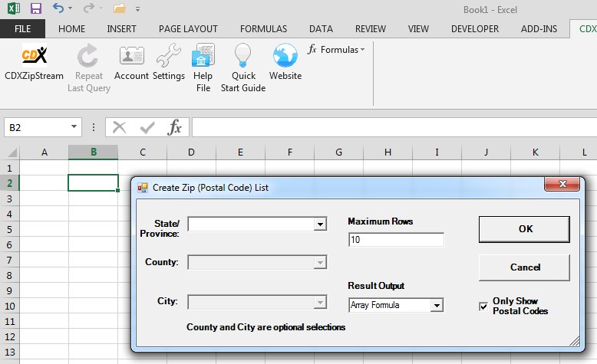Open Customize Quick Access Toolbar arrow
Image resolution: width=597 pixels, height=364 pixels.
(138, 8)
